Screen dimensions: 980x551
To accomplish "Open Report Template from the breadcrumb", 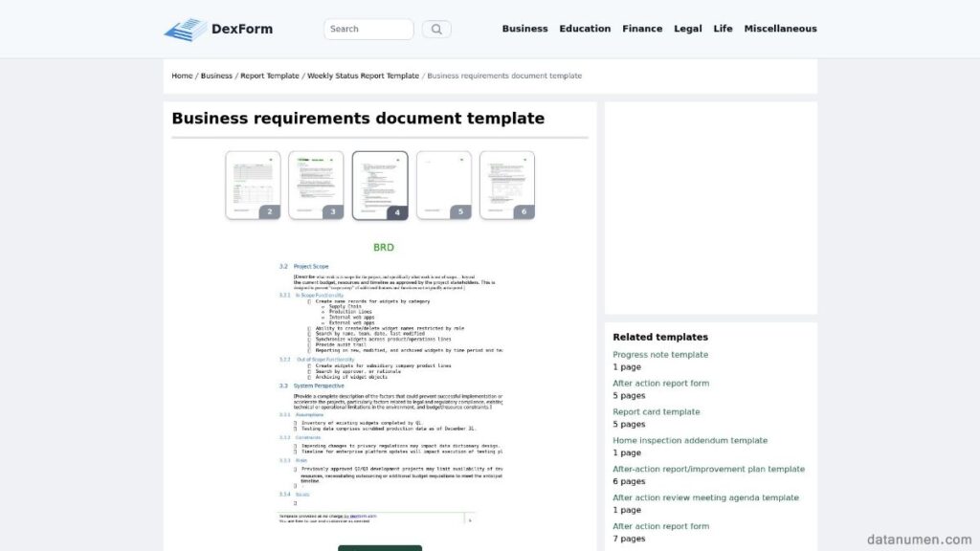I will tap(269, 76).
